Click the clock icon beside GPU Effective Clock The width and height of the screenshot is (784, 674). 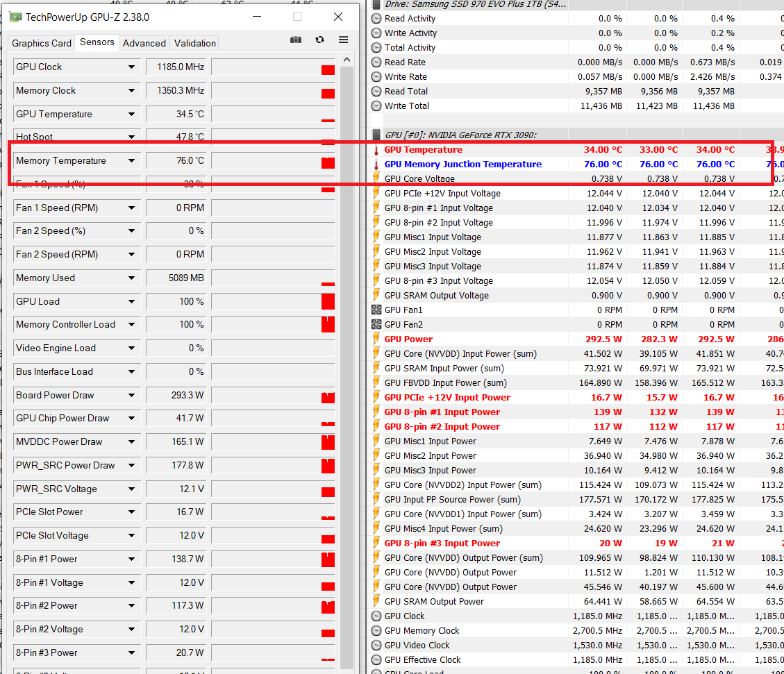pos(376,660)
